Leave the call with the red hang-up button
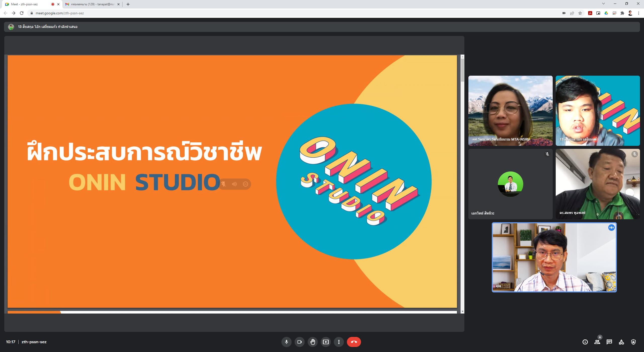The width and height of the screenshot is (644, 352). click(x=354, y=342)
